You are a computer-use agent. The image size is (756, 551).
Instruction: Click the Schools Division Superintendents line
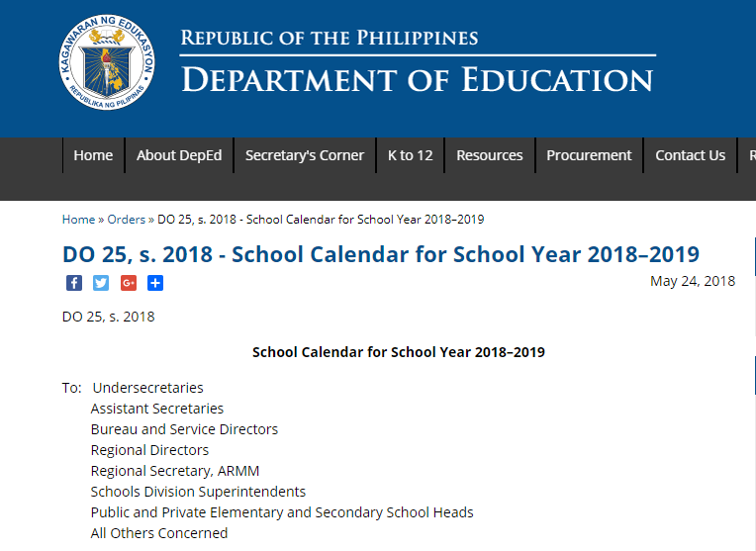click(x=198, y=492)
